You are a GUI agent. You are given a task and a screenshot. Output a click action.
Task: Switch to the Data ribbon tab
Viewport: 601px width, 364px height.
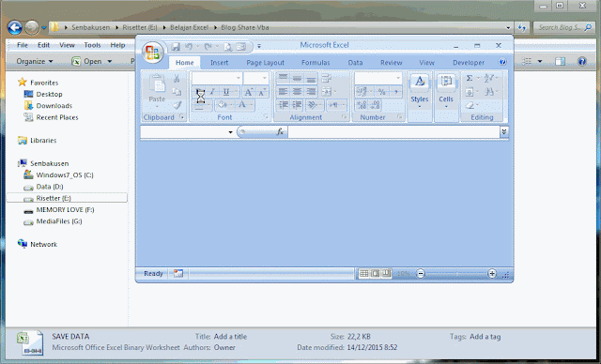(355, 63)
